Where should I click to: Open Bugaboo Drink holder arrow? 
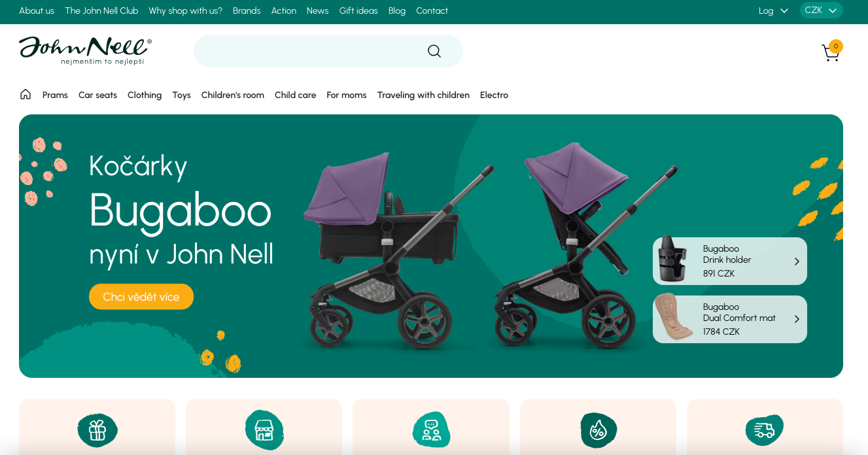(797, 261)
